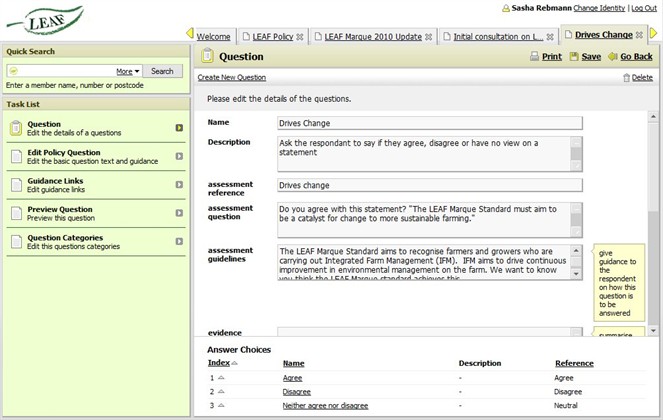Switch to the Welcome tab
The height and width of the screenshot is (420, 663).
(x=213, y=36)
